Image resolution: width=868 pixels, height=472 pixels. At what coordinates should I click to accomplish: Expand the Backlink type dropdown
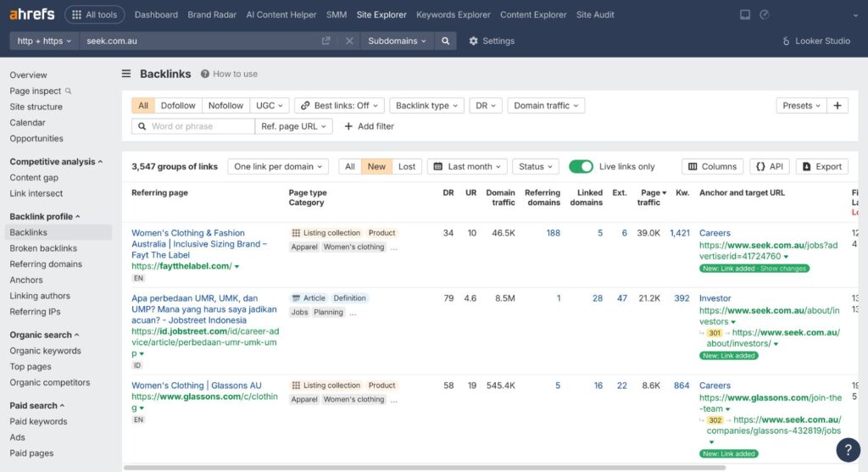pos(427,106)
